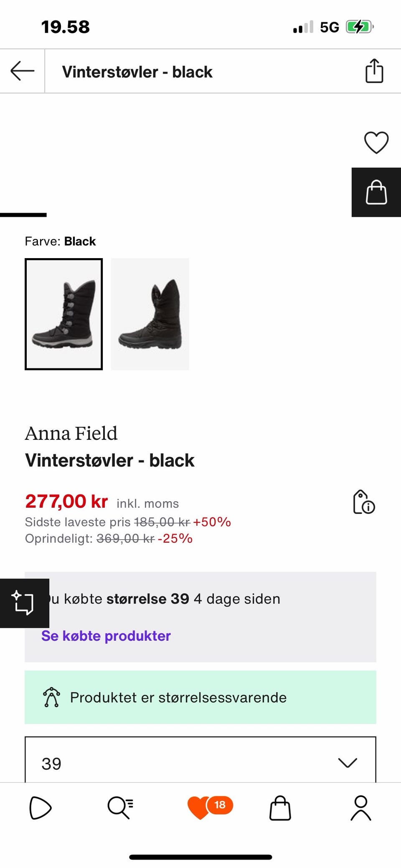Tap the Anna Field brand name
The width and height of the screenshot is (401, 868).
[71, 433]
